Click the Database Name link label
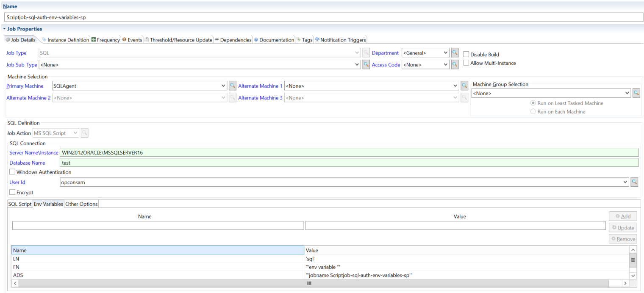The height and width of the screenshot is (293, 644). click(27, 163)
